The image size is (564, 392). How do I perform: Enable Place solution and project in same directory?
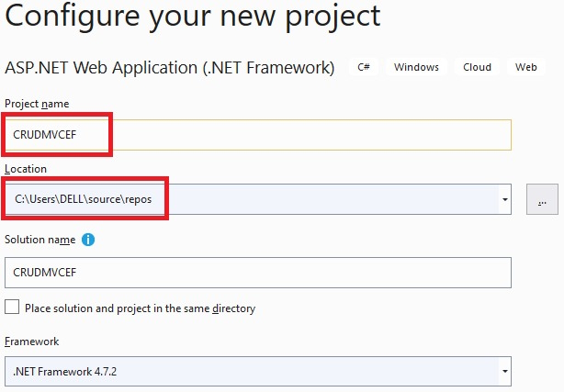click(x=12, y=308)
